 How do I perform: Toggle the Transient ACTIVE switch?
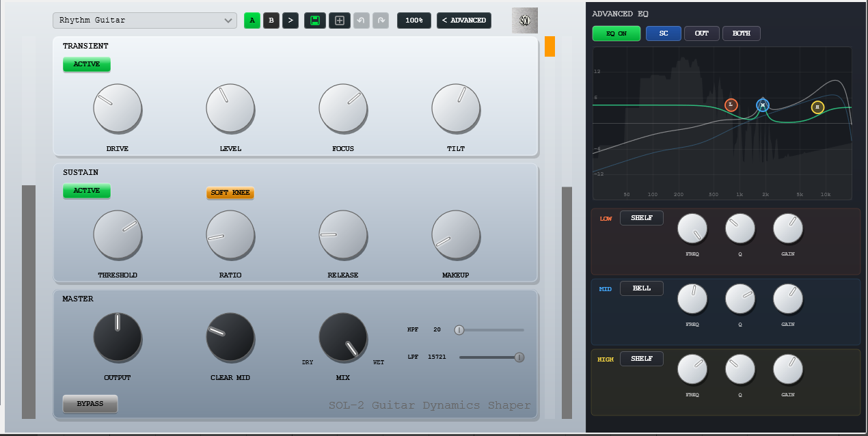87,64
